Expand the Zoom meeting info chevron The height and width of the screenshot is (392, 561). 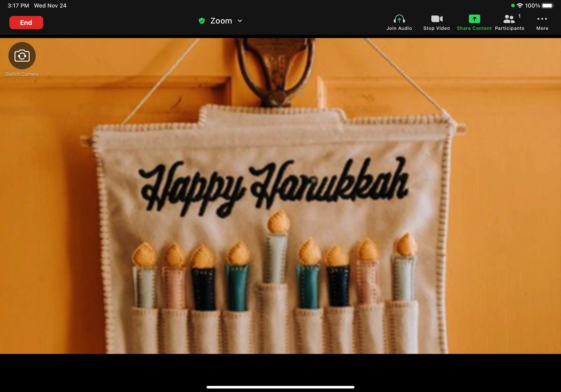point(240,21)
